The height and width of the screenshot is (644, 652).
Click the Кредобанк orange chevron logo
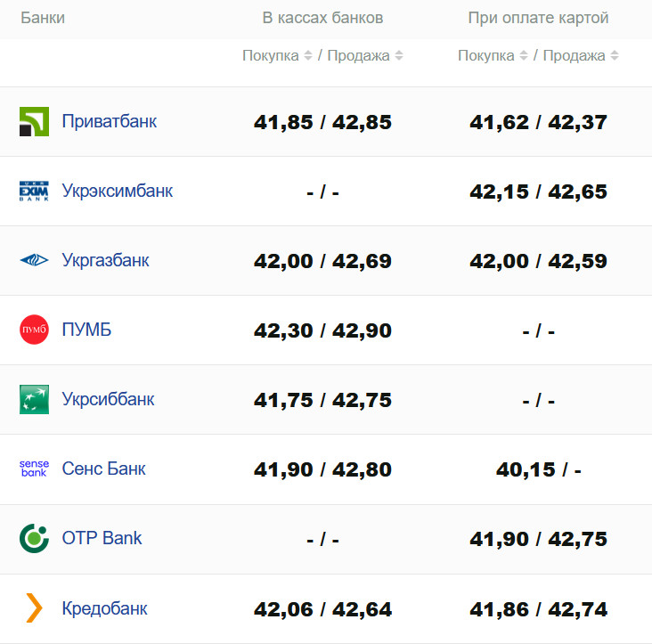(x=34, y=608)
